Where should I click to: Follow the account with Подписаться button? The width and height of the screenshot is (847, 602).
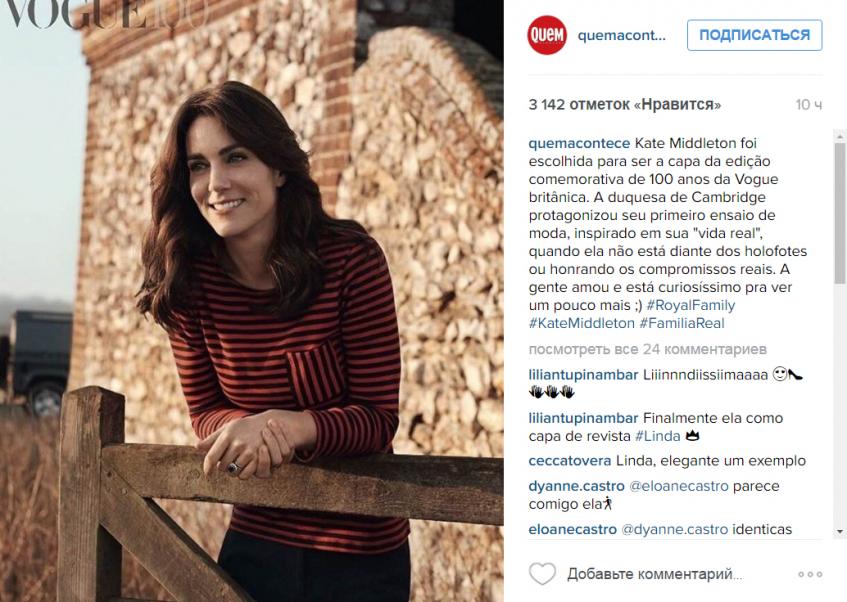[755, 35]
